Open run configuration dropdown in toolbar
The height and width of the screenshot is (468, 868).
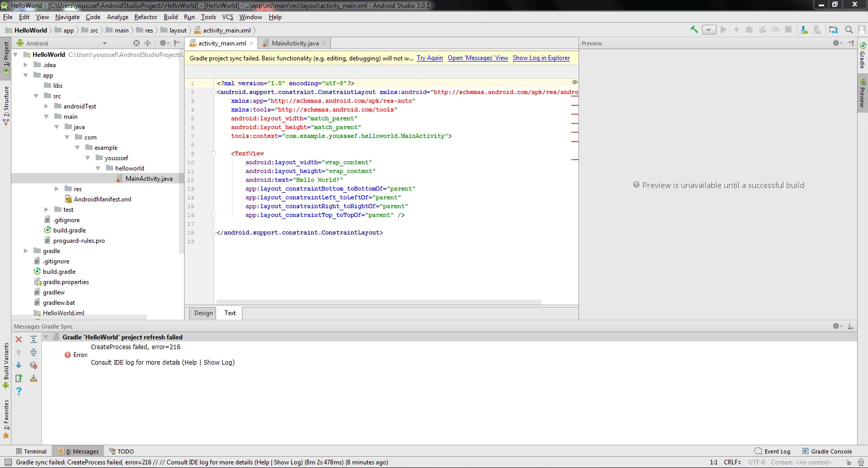(709, 30)
